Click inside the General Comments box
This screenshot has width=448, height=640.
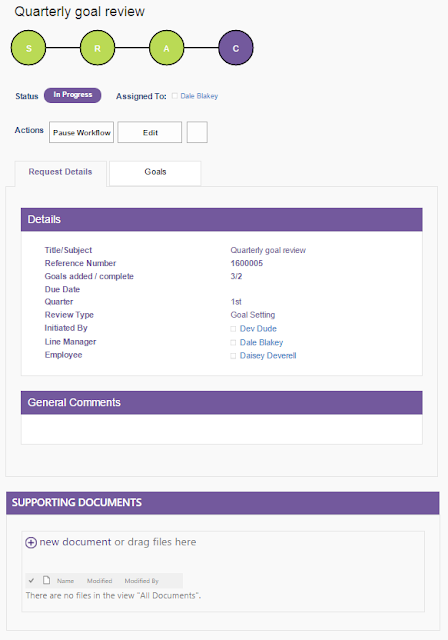pos(222,429)
